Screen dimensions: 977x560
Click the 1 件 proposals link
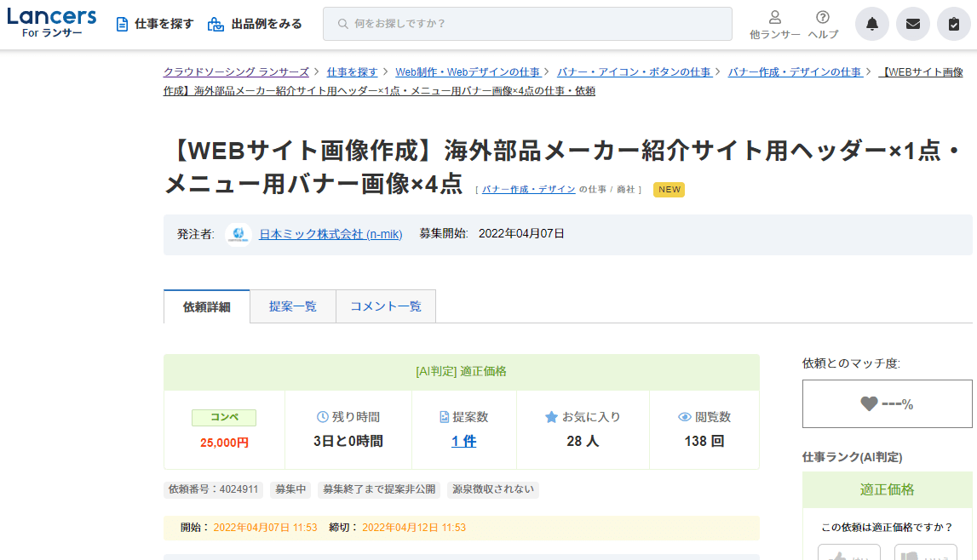[x=463, y=441]
